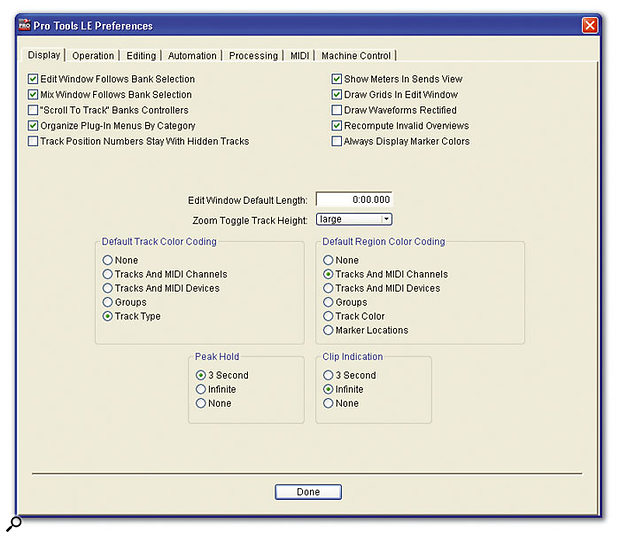Select Tracks And MIDI Channels region color coding

tap(328, 274)
